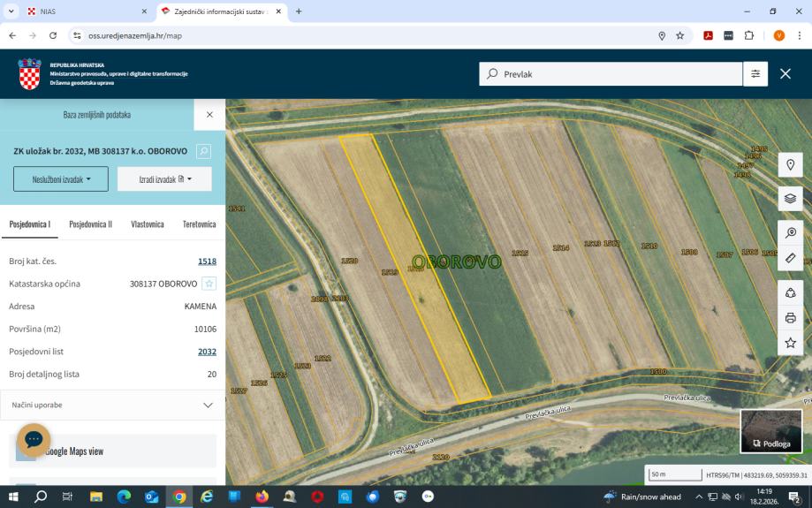Open the browser tab search dropdown arrow
Viewport: 812px width, 508px height.
pyautogui.click(x=11, y=11)
